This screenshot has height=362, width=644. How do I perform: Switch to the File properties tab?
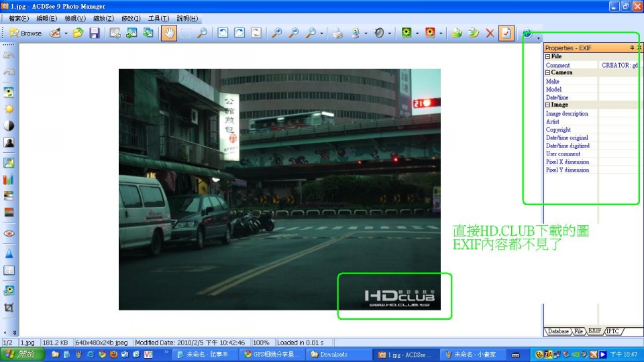point(578,331)
